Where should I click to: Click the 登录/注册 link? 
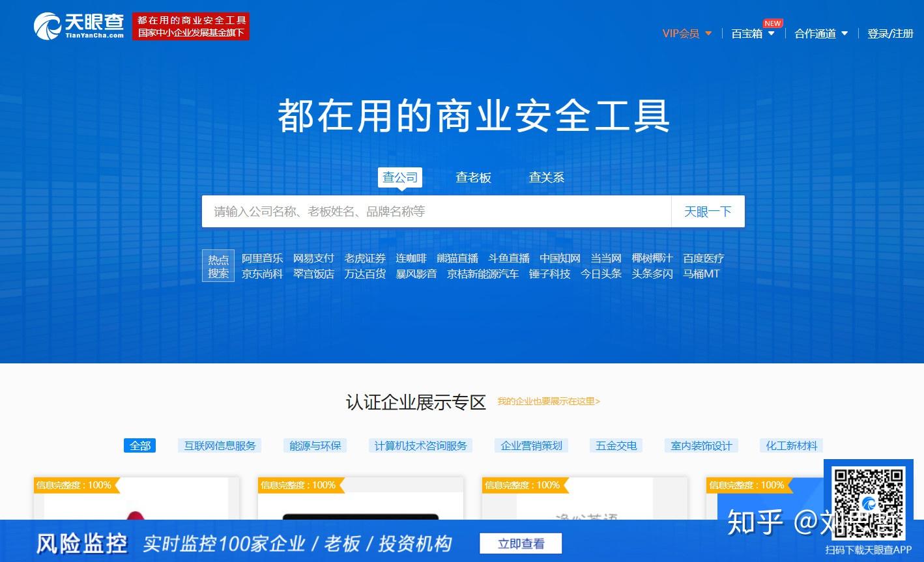(x=890, y=33)
